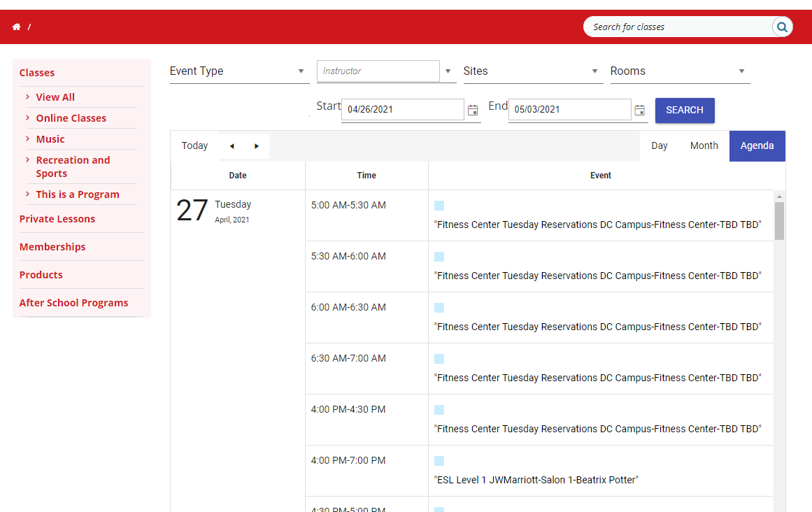Open the Classes section link
The height and width of the screenshot is (512, 812).
click(37, 73)
